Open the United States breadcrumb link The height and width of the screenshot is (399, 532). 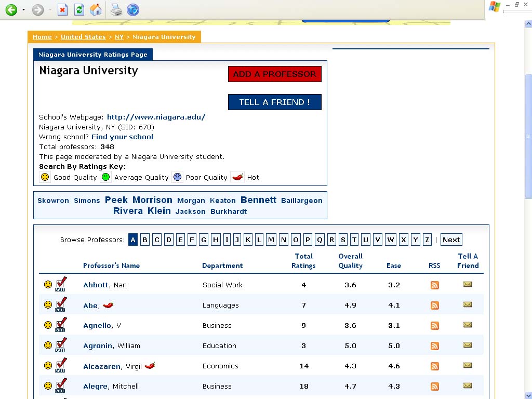pyautogui.click(x=83, y=37)
